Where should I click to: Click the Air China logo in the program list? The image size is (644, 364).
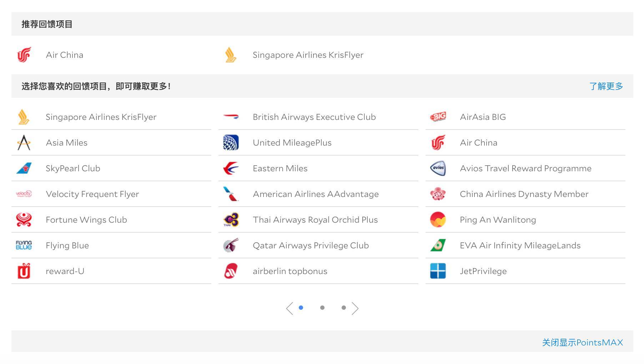click(x=438, y=143)
